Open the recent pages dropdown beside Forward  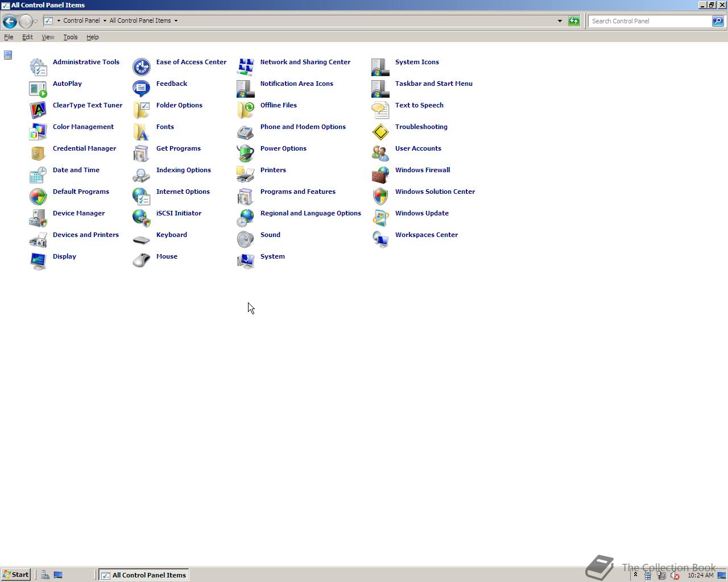(36, 22)
